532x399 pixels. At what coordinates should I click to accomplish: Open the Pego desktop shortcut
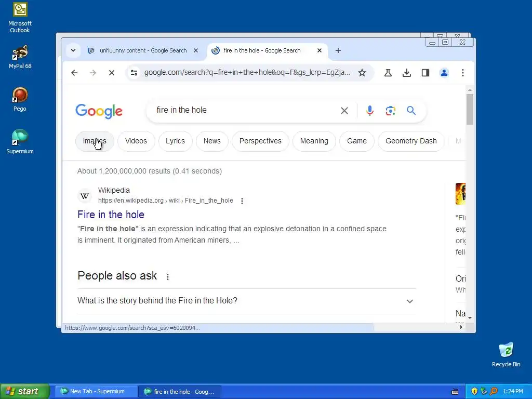point(20,99)
